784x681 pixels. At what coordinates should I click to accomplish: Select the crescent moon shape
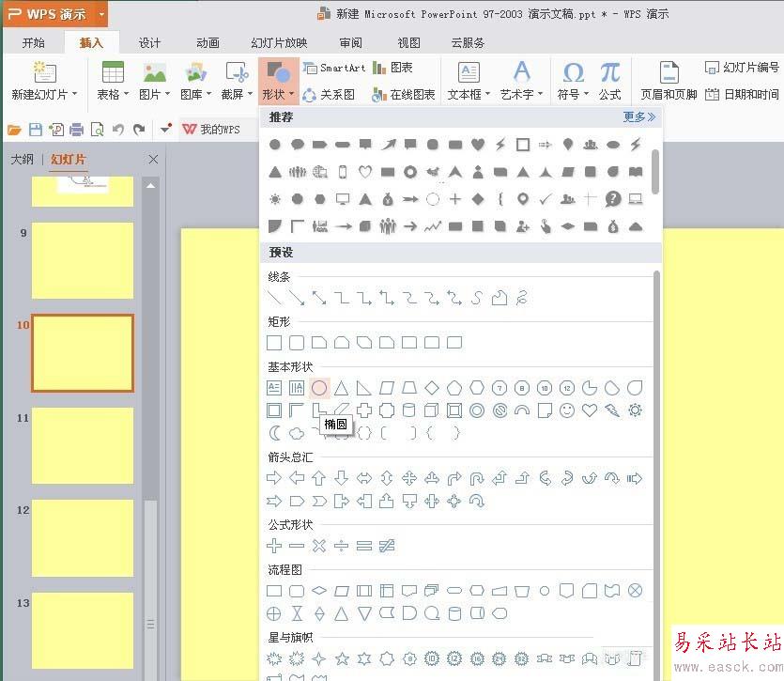pyautogui.click(x=274, y=433)
